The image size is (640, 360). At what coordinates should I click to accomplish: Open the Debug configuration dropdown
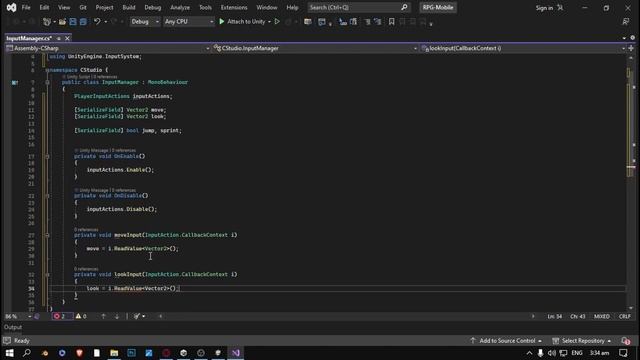145,22
